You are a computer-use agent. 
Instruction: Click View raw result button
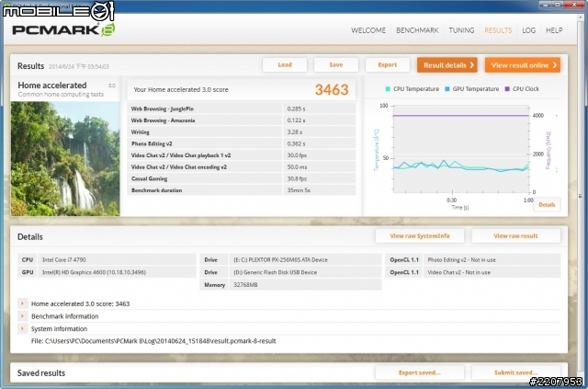pos(515,235)
